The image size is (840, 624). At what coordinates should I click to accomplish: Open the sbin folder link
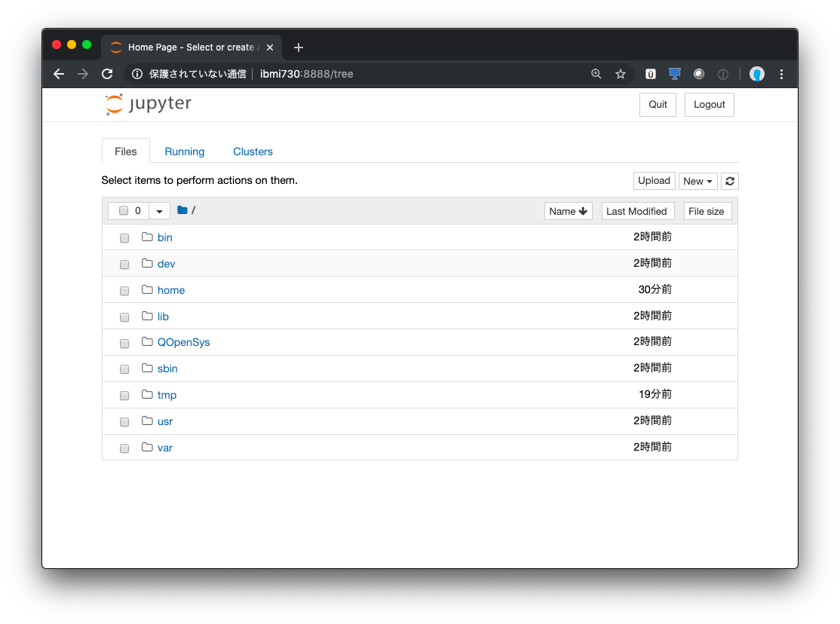[x=167, y=369]
